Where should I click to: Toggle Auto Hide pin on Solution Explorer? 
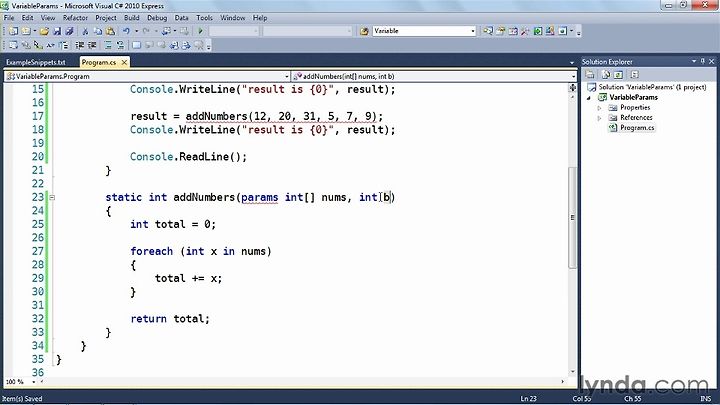703,61
